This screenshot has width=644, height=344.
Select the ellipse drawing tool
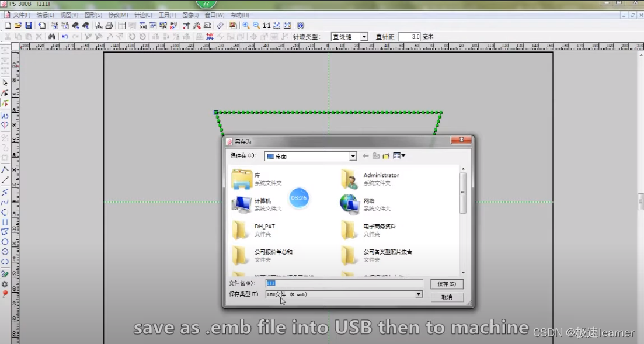5,262
